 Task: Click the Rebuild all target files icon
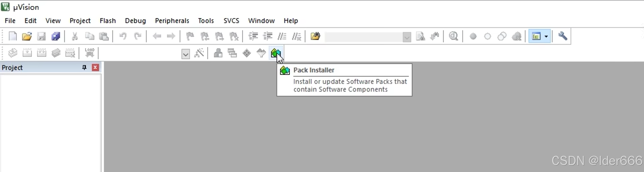point(41,53)
